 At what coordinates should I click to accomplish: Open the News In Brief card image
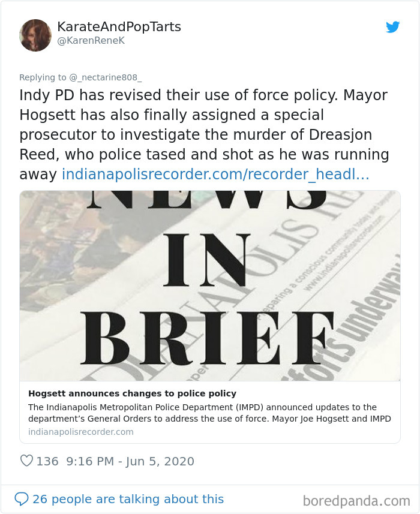point(210,285)
